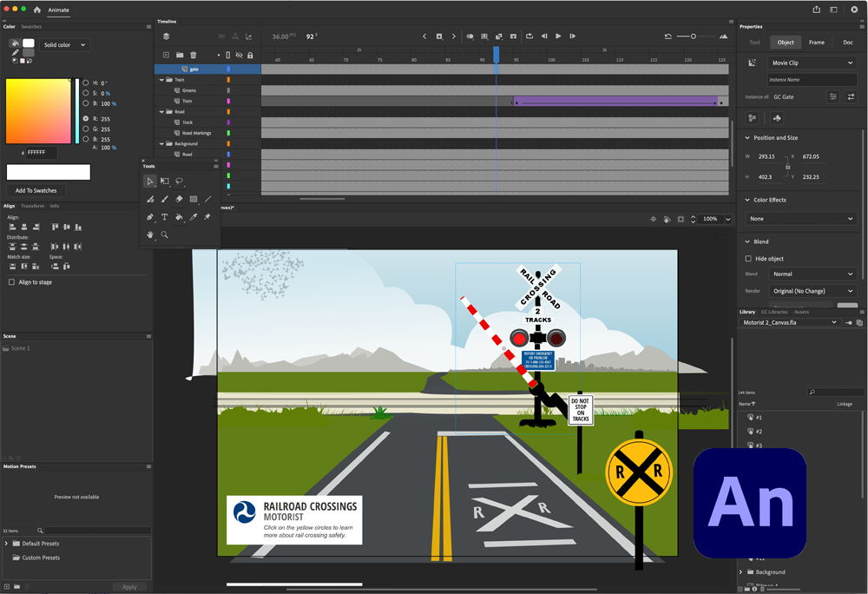Enable the Hide object checkbox
Screen dimensions: 868x594
[x=749, y=259]
